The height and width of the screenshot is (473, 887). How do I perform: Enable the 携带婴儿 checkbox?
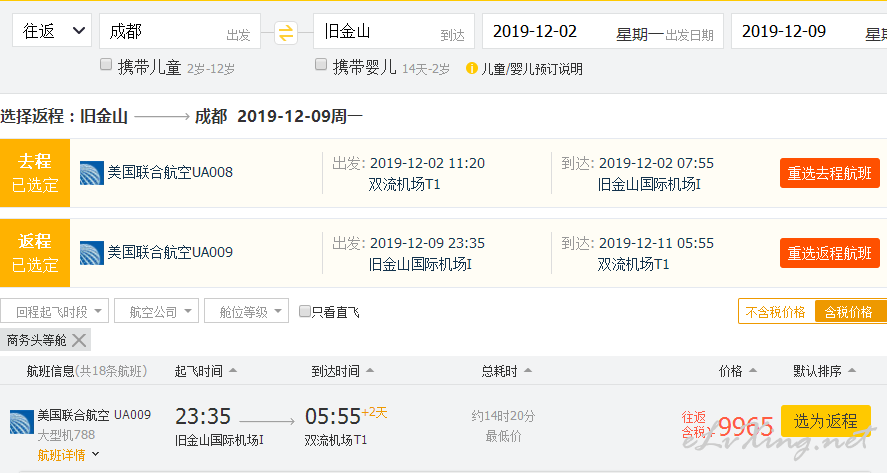pyautogui.click(x=321, y=65)
